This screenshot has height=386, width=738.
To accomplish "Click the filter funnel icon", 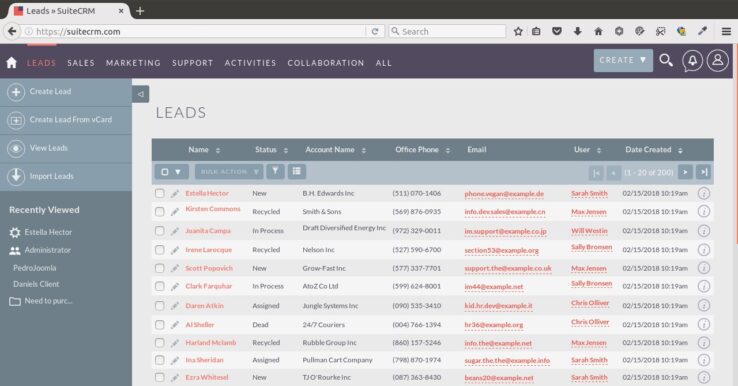I will coord(275,171).
